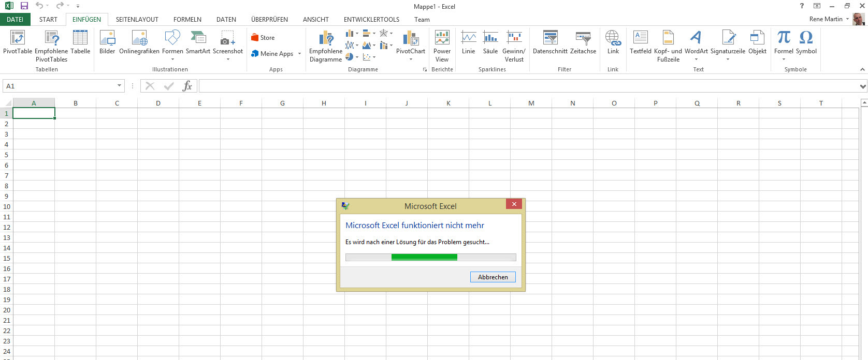Insert a bar chart (Balkendiagramm)
The height and width of the screenshot is (360, 868).
tap(369, 34)
